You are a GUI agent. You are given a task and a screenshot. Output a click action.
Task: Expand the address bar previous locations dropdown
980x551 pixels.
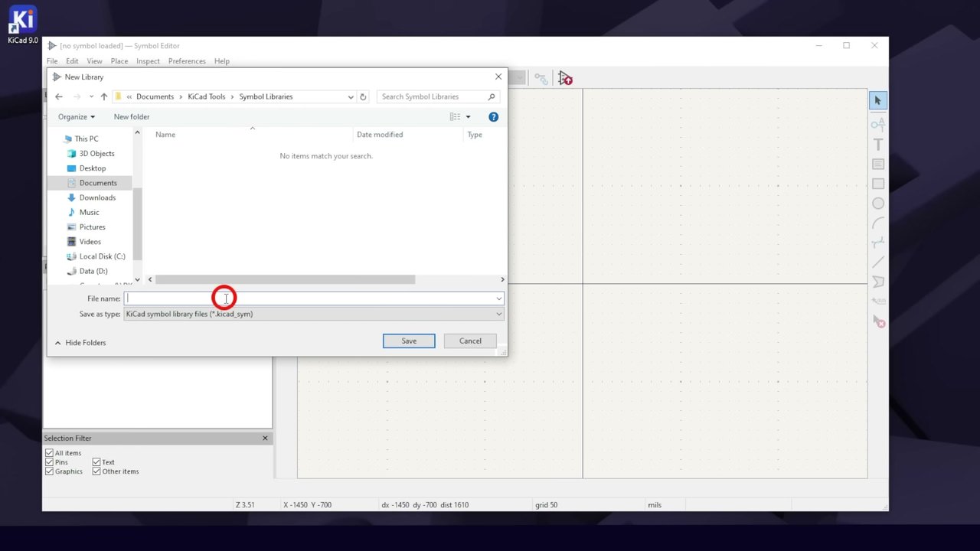click(351, 96)
